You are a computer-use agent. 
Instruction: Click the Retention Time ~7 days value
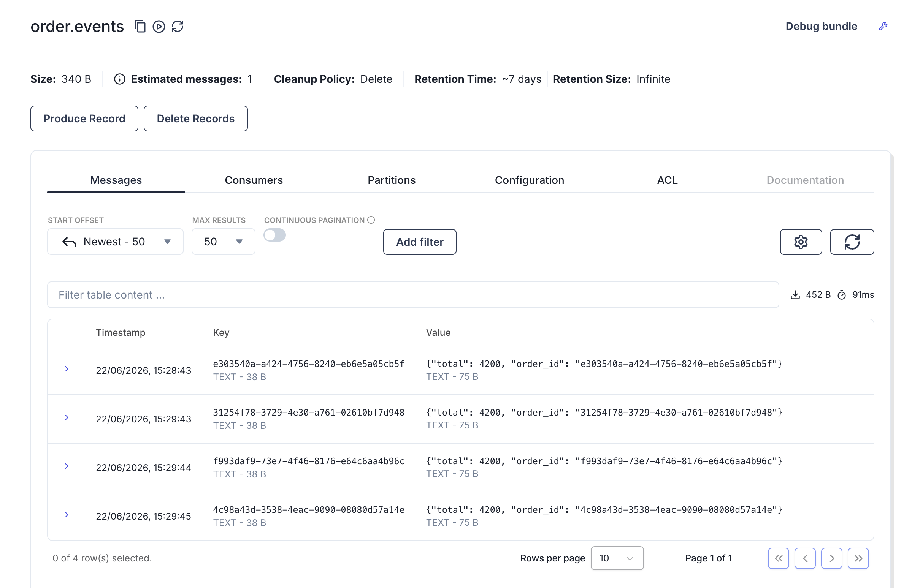pos(522,79)
